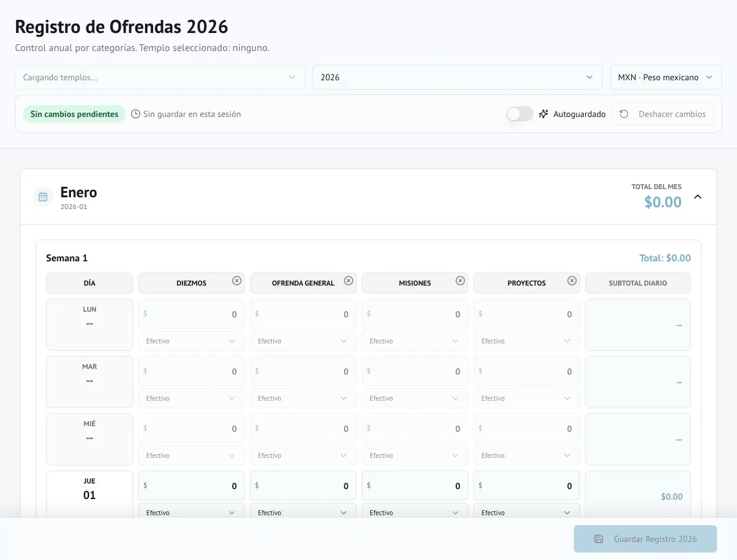Click the JUE 01 day cell
Viewport: 737px width, 560px height.
click(x=89, y=494)
